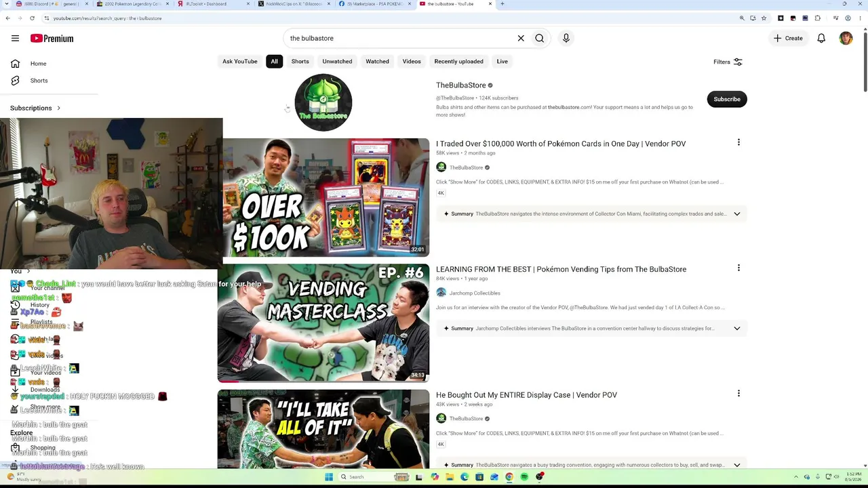Screen dimensions: 868x488
Task: Open the notifications bell
Action: [821, 39]
